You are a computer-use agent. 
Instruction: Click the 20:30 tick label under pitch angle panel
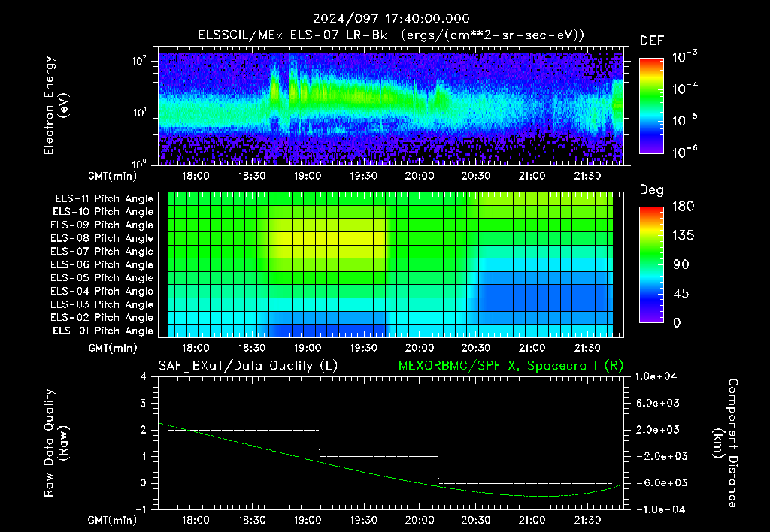pyautogui.click(x=475, y=348)
